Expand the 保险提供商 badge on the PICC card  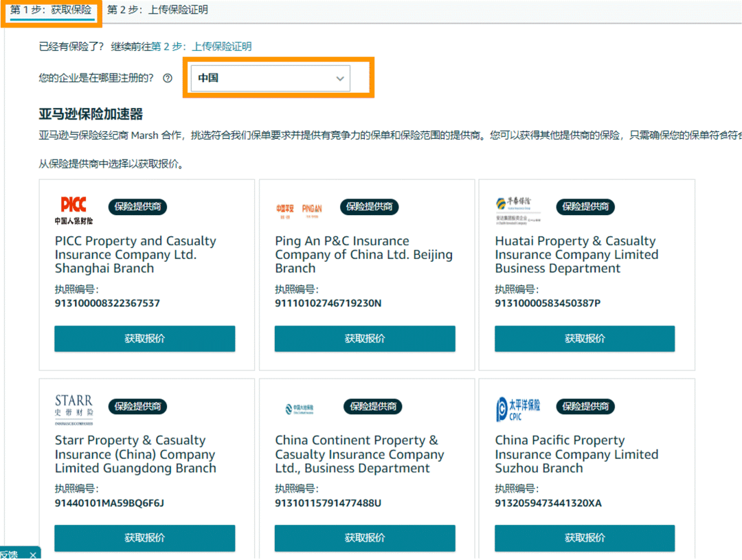pos(137,206)
